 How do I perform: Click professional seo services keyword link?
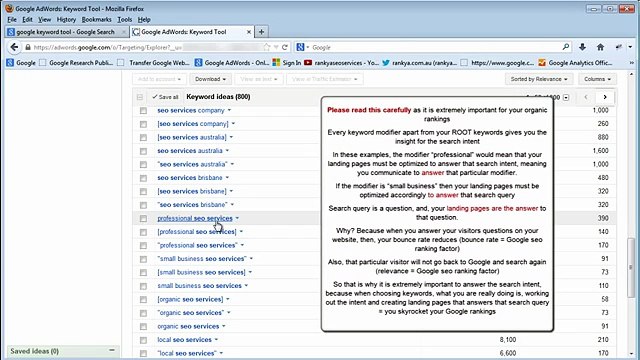(x=195, y=218)
